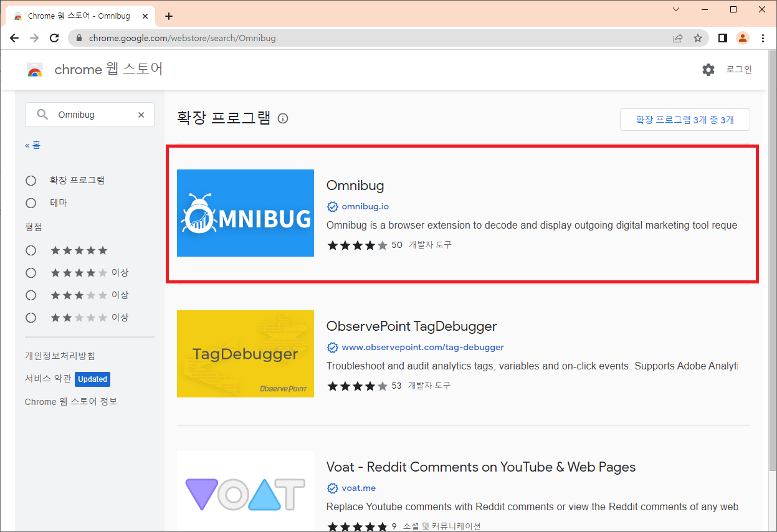Click the search magnifier icon
This screenshot has width=777, height=532.
42,115
